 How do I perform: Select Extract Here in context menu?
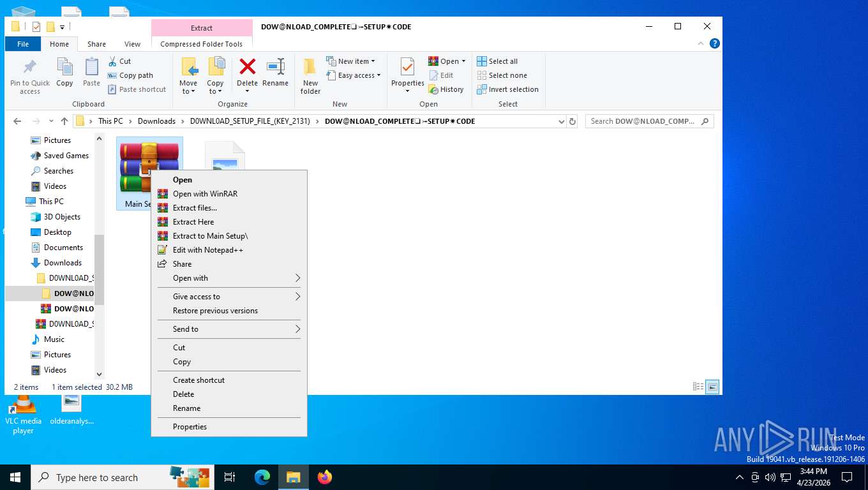pyautogui.click(x=229, y=222)
